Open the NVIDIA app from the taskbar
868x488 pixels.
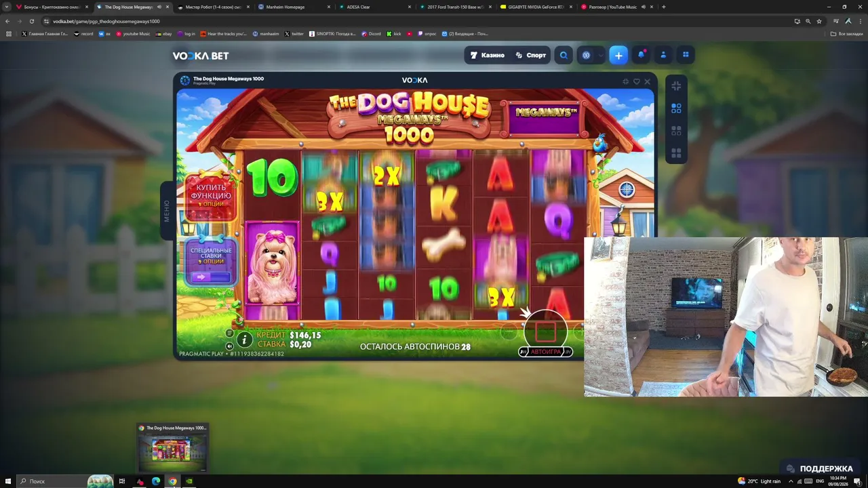coord(189,481)
